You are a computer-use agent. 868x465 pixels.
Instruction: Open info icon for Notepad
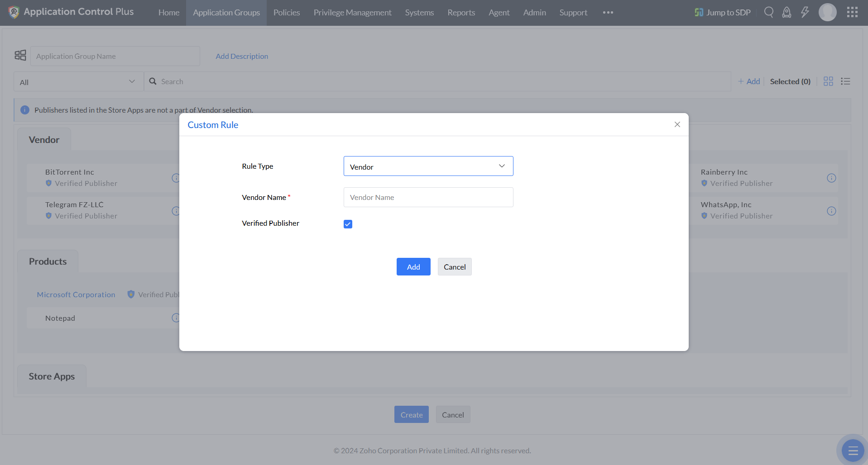point(176,318)
